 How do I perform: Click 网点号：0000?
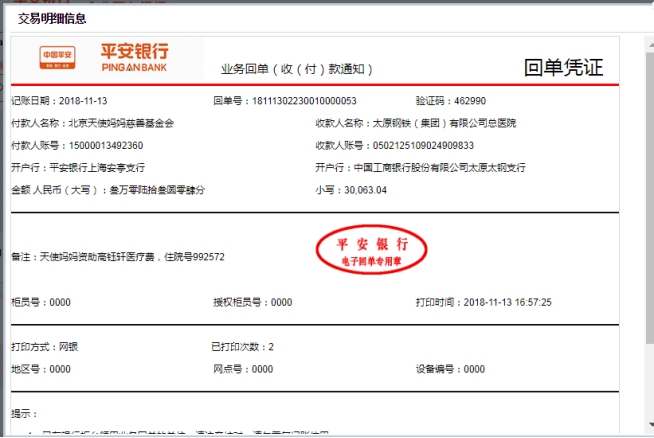[243, 369]
